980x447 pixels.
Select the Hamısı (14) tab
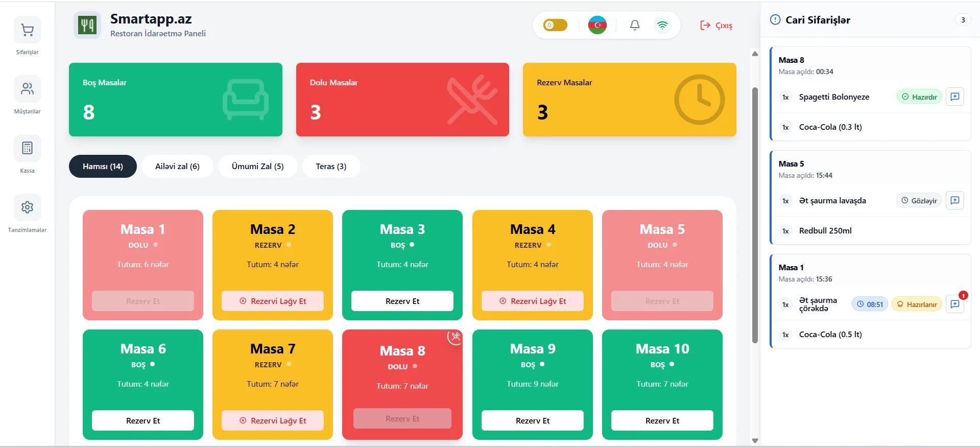103,167
